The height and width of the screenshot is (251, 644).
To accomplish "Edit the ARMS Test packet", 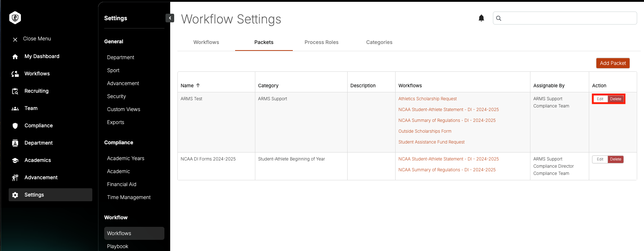I will [600, 99].
